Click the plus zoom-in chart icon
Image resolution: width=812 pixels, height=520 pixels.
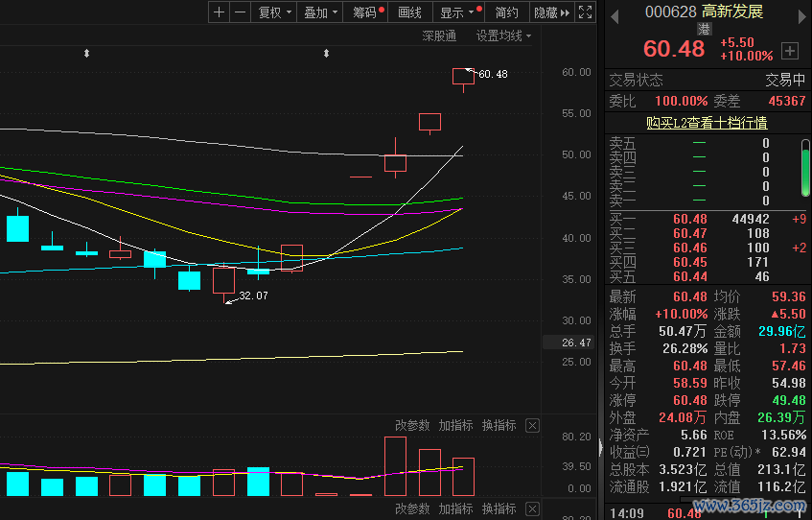click(x=220, y=12)
